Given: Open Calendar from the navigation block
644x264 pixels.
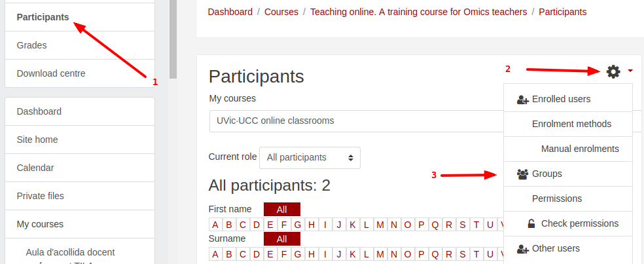Looking at the screenshot, I should click(36, 168).
